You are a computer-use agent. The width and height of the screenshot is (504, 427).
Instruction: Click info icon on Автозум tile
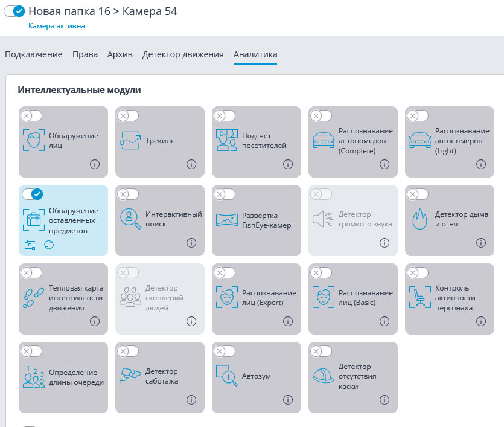point(288,400)
